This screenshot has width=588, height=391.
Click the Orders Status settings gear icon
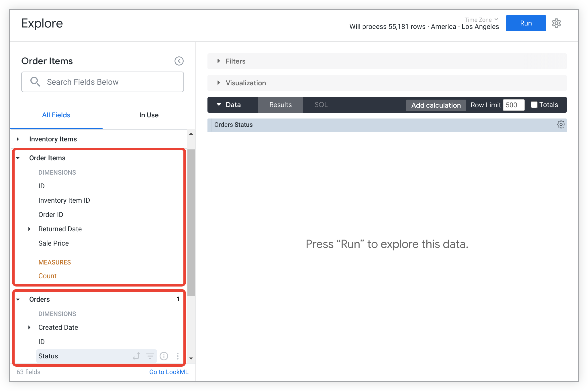tap(560, 124)
